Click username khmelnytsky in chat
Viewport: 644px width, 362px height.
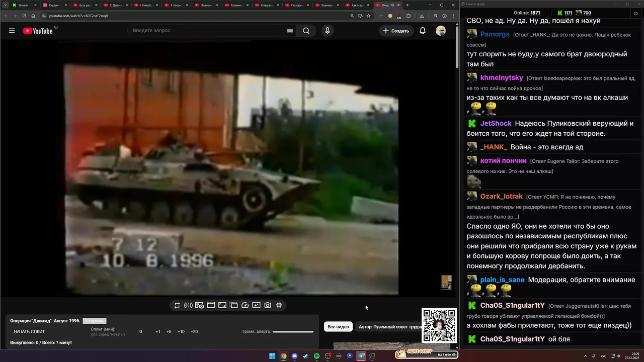(x=502, y=78)
